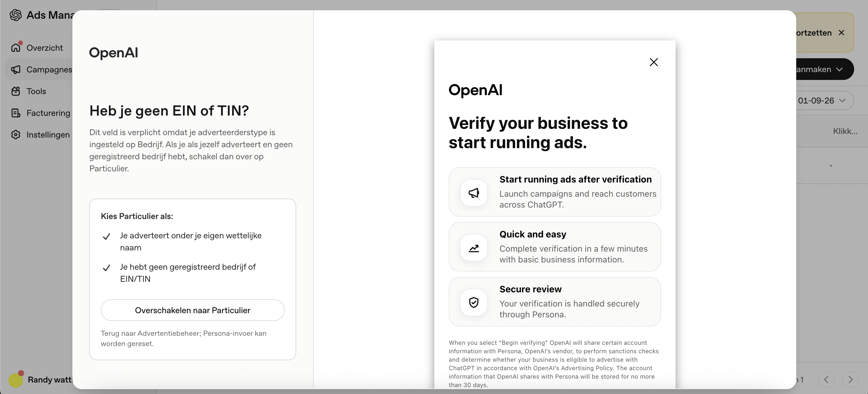Screen dimensions: 868x394
Task: Click the 'Secure review' title
Action: coord(531,289)
